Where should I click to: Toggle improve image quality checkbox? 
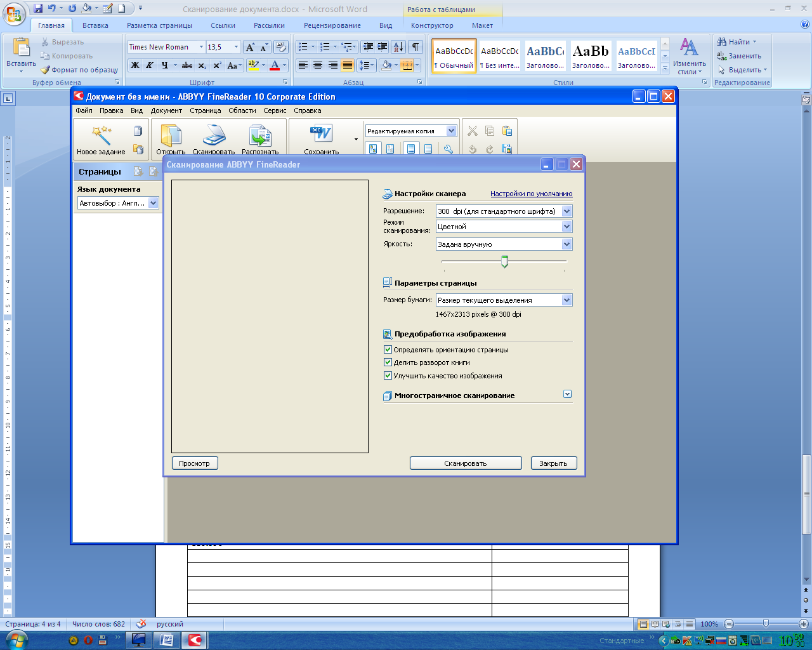coord(388,376)
